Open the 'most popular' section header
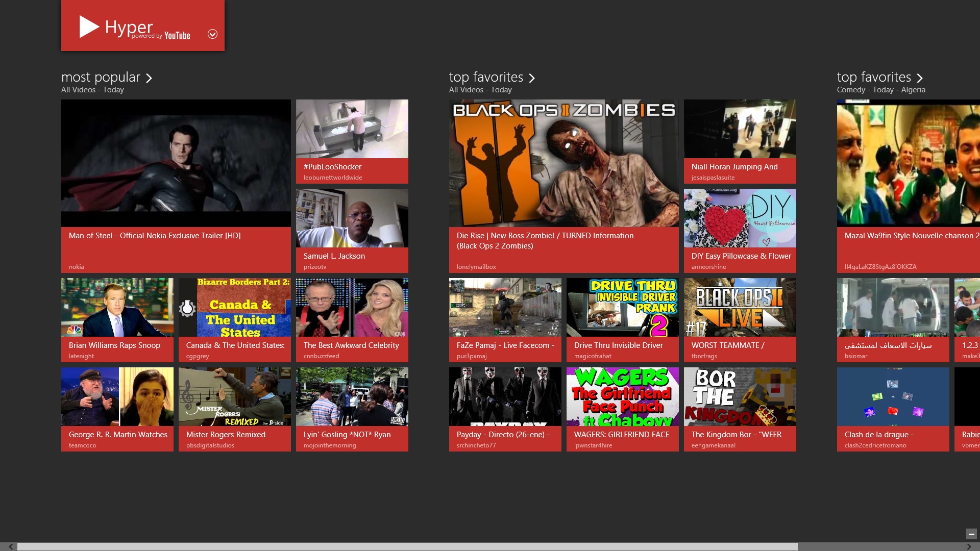The width and height of the screenshot is (980, 551). pos(100,77)
